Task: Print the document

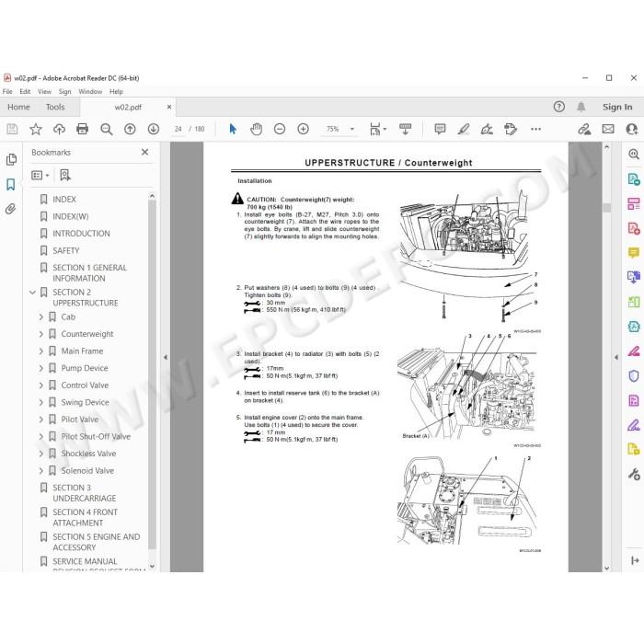Action: [x=83, y=129]
